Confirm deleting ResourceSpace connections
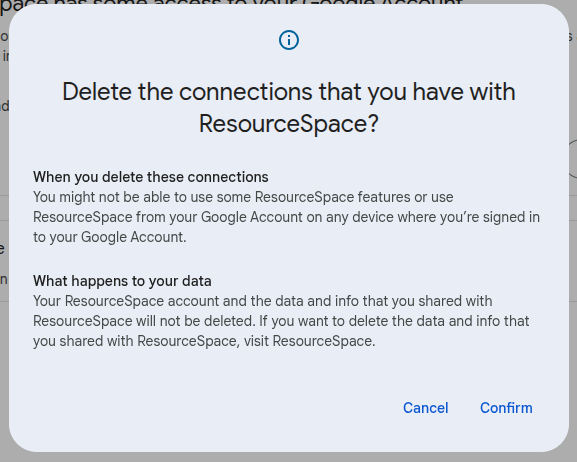The width and height of the screenshot is (577, 462). tap(506, 408)
